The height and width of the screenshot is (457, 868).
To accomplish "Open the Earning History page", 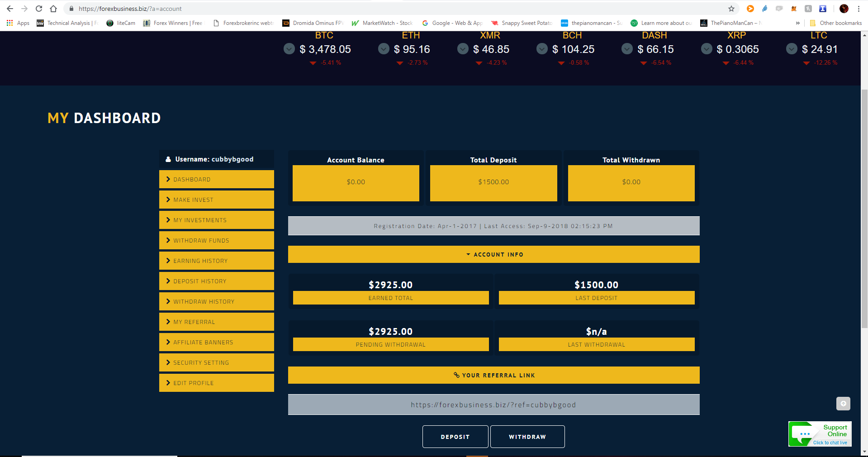I will 216,261.
